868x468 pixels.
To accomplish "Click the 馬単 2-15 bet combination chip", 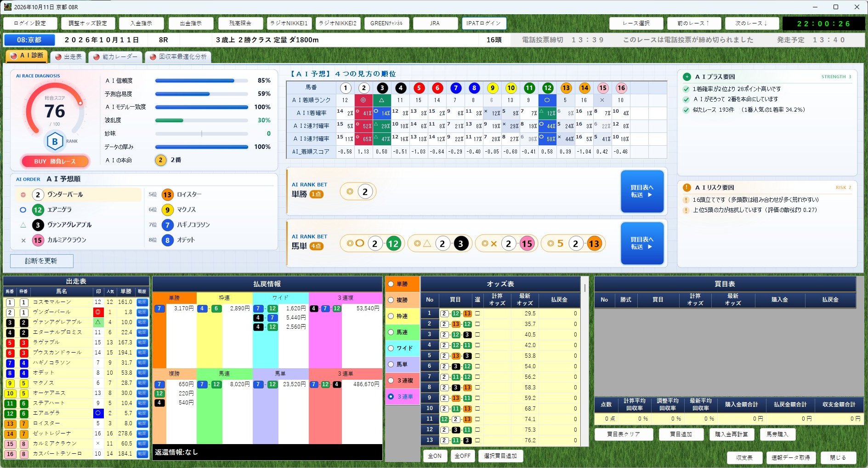I will point(506,244).
